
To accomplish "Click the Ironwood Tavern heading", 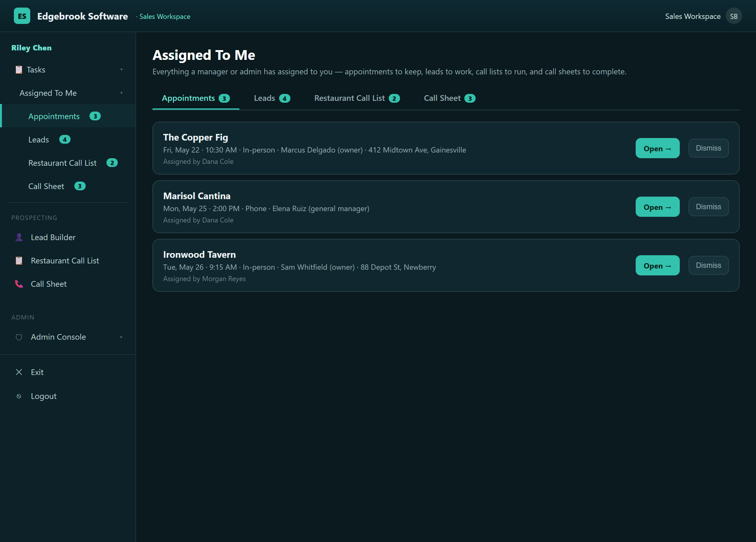I will point(199,255).
